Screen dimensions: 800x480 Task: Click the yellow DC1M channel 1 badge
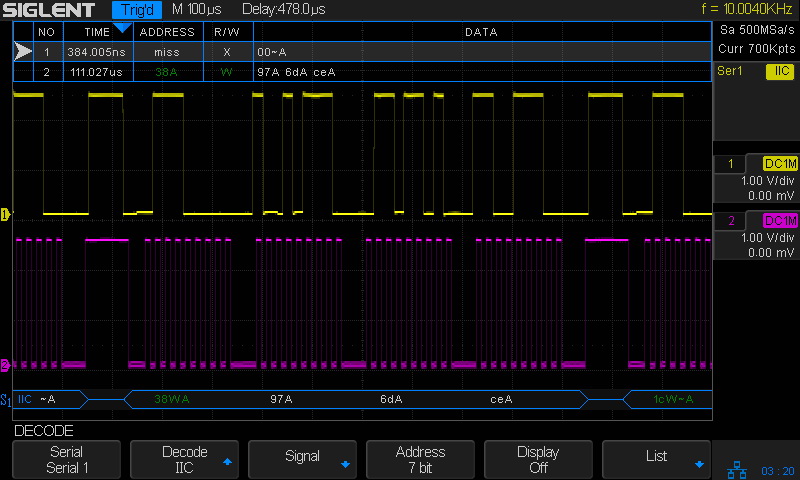tap(779, 163)
